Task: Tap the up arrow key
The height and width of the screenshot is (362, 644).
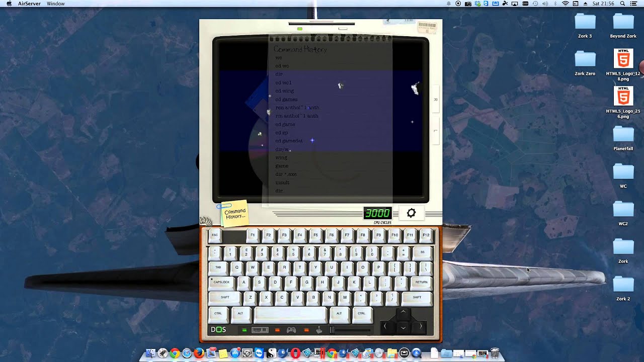Action: 403,313
